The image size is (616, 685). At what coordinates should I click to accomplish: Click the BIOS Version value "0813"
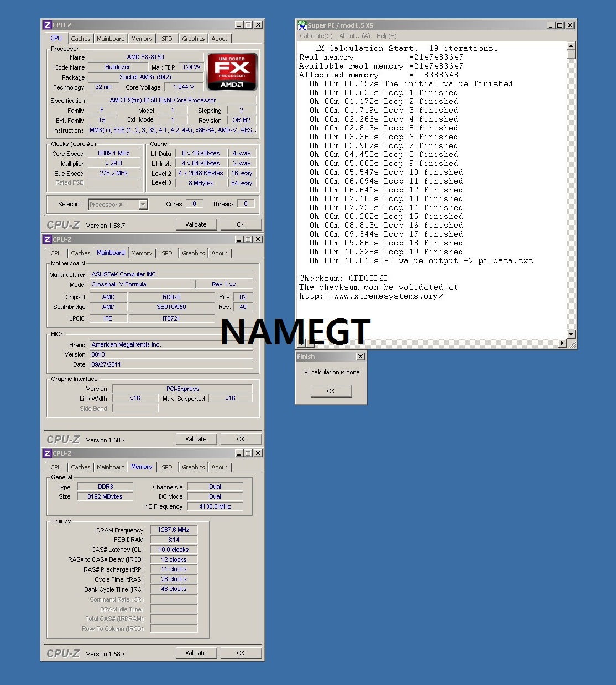(x=171, y=354)
